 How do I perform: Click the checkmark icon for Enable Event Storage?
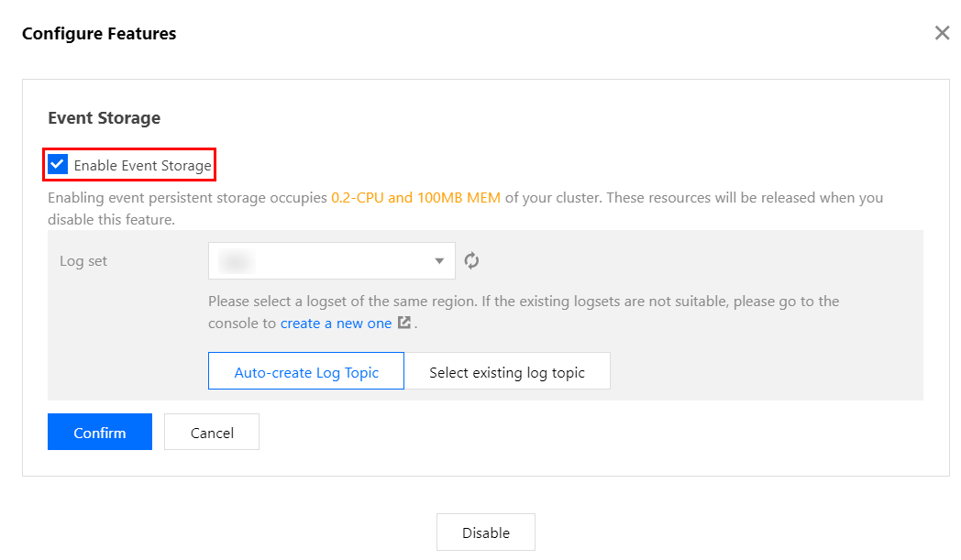click(58, 165)
